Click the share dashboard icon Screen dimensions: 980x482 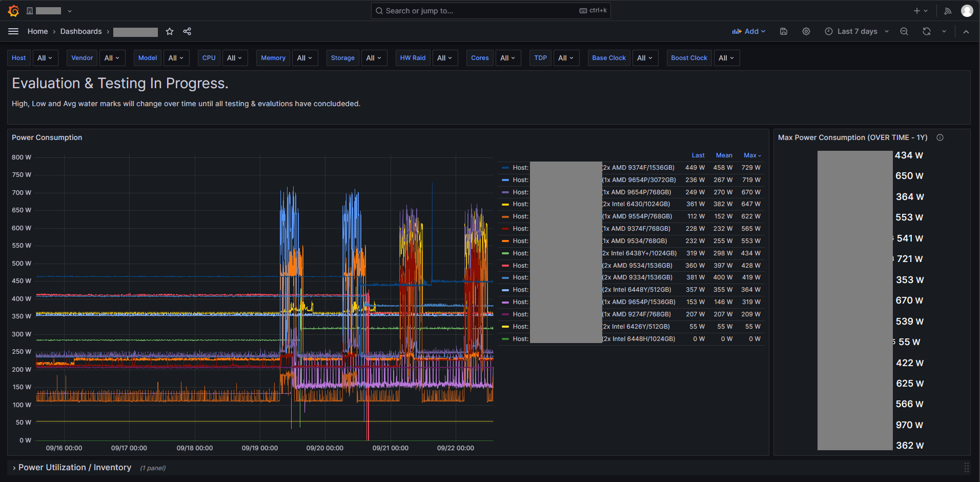pyautogui.click(x=187, y=31)
